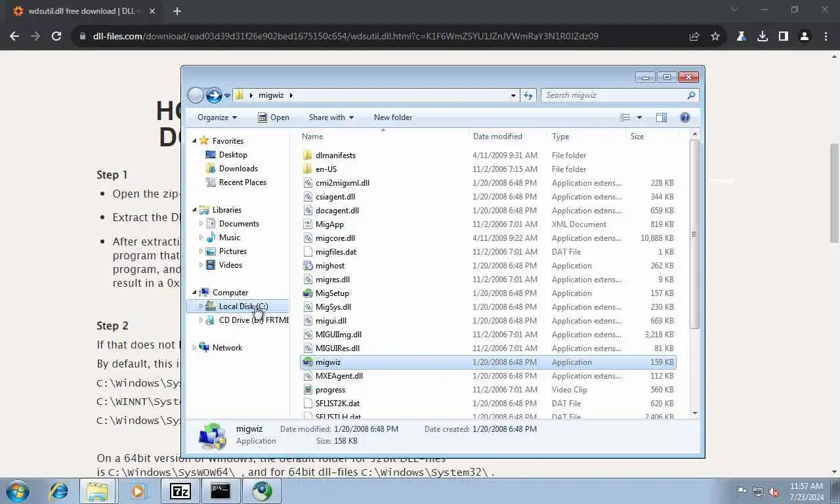Click the taskbar volume muted icon
840x504 pixels.
[774, 491]
